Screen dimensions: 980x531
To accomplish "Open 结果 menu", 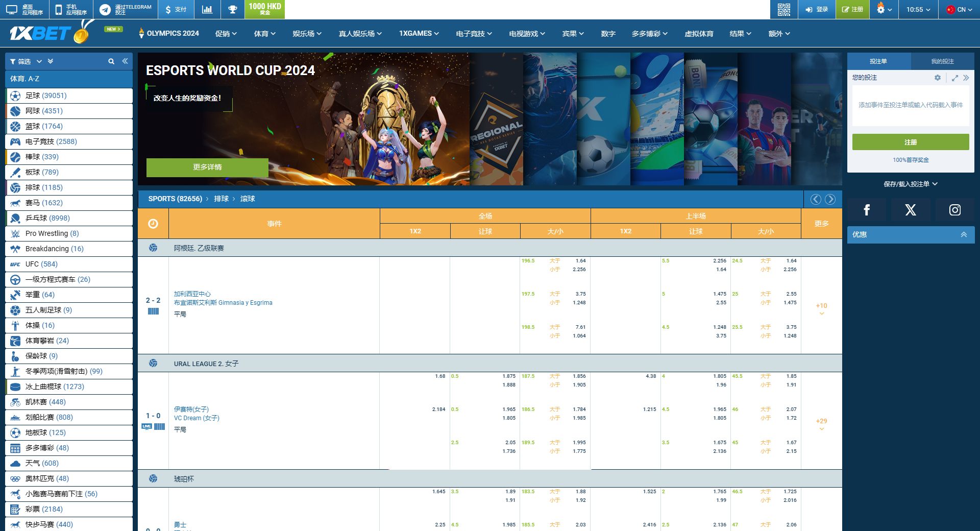I will 740,34.
